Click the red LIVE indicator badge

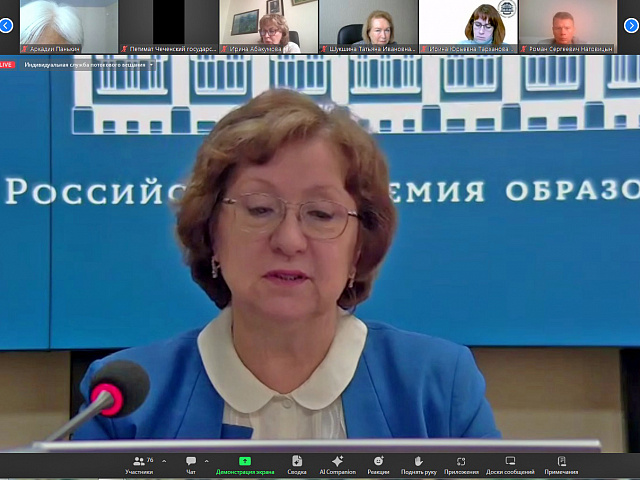[x=7, y=65]
